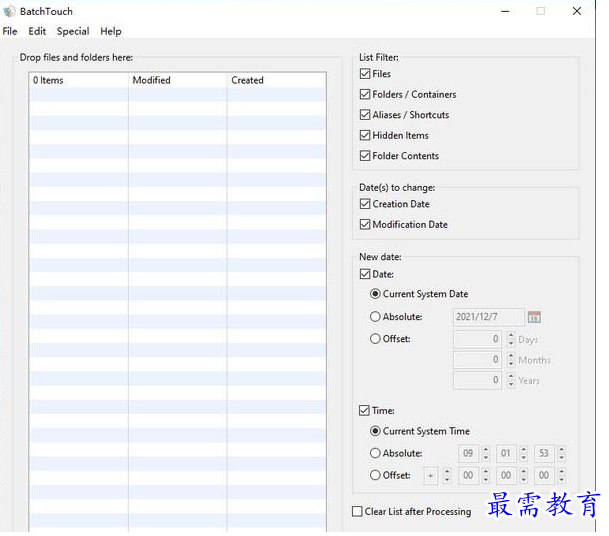The width and height of the screenshot is (609, 536).
Task: Choose Current System Time option
Action: click(x=375, y=431)
